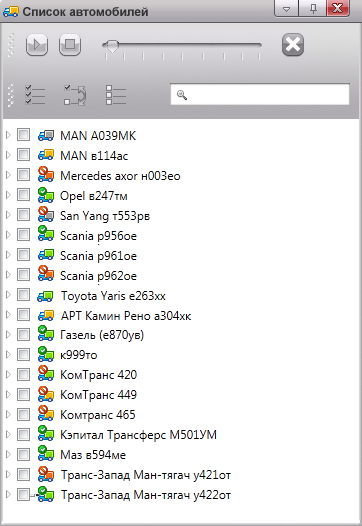Check the Транс-Запад Ман-тягач у422от box
Screen dimensions: 362x526
pos(23,494)
